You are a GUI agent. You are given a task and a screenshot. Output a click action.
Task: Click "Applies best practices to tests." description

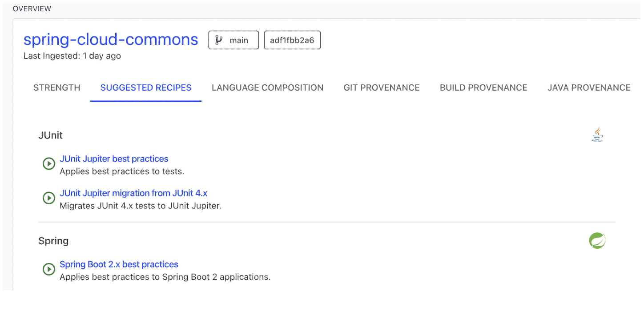coord(122,171)
